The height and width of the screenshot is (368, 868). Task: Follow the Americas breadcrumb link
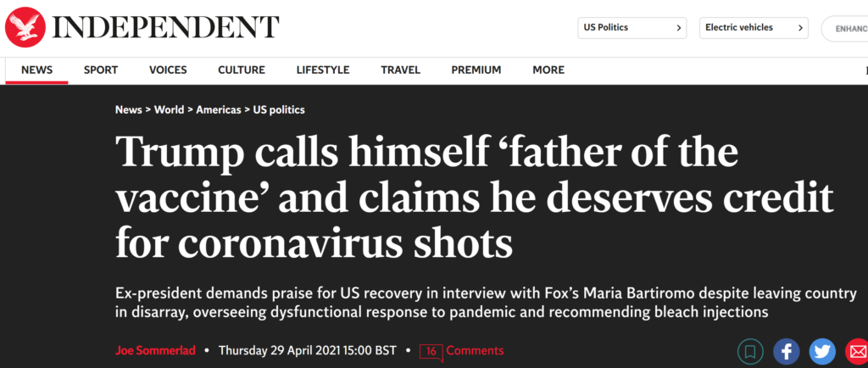218,110
